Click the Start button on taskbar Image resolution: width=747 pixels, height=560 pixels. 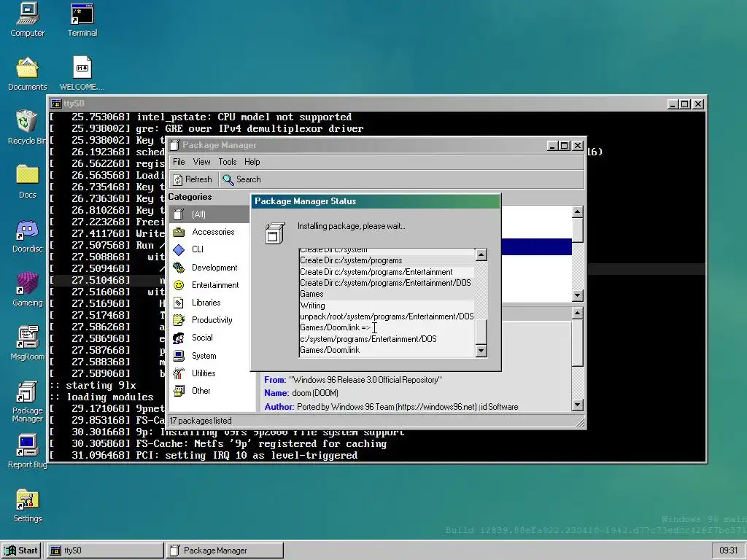pyautogui.click(x=21, y=551)
